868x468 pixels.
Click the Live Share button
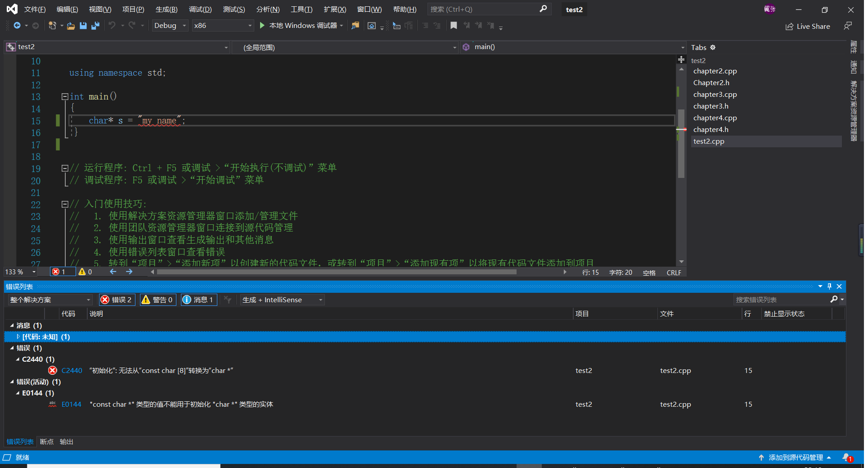[808, 26]
